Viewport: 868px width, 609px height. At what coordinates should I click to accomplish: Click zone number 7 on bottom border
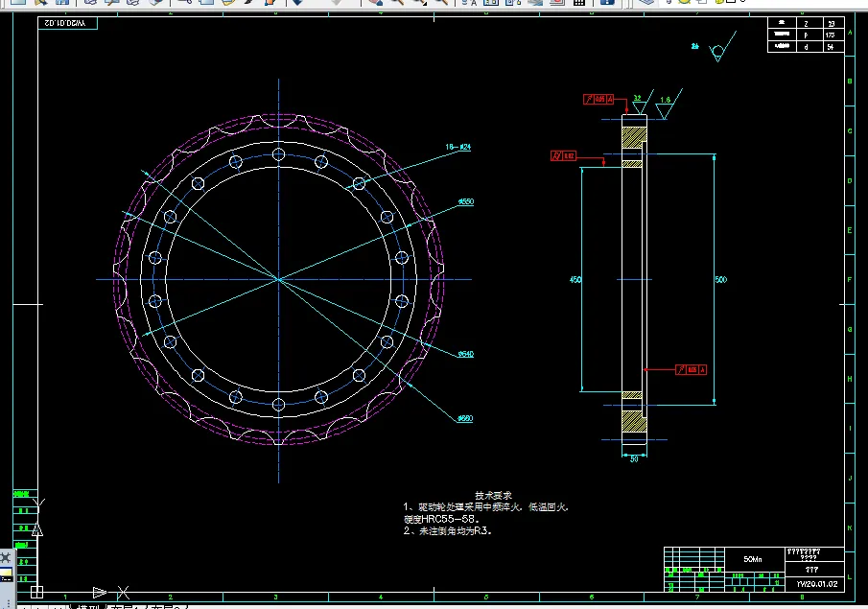[697, 597]
